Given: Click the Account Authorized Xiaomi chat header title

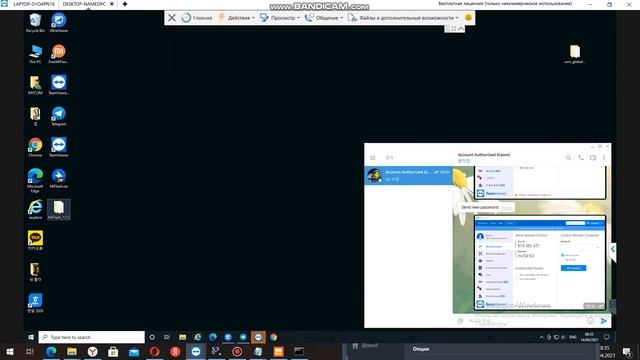Looking at the screenshot, I should 484,155.
